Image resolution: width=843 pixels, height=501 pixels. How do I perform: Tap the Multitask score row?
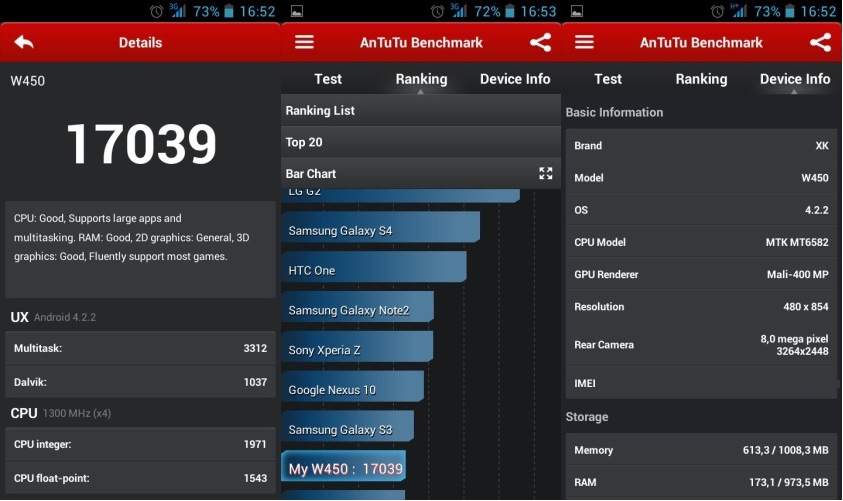pyautogui.click(x=140, y=348)
